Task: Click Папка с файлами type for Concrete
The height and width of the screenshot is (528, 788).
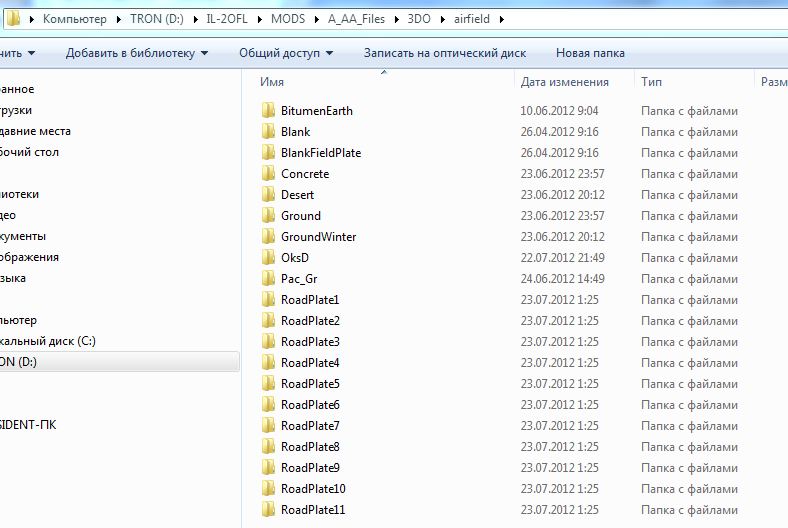Action: [x=690, y=174]
